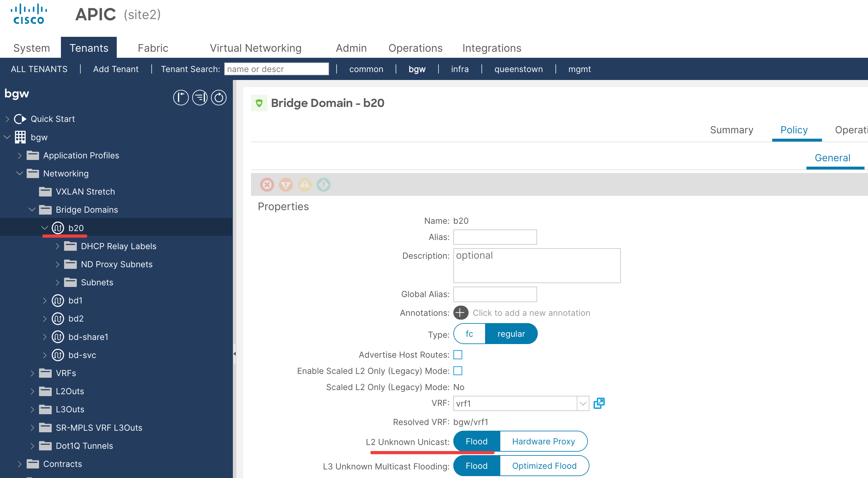Open the common tenant link
This screenshot has height=478, width=868.
pyautogui.click(x=366, y=69)
